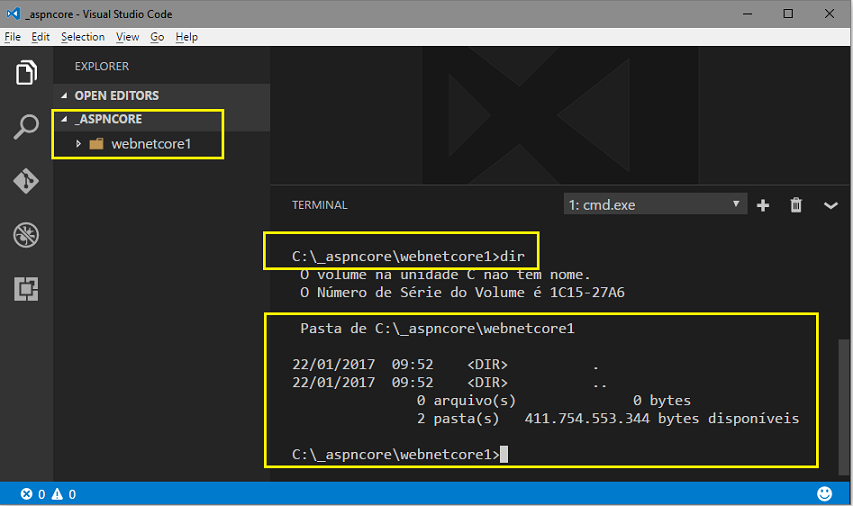The image size is (853, 506).
Task: Open the Go menu
Action: pos(157,37)
